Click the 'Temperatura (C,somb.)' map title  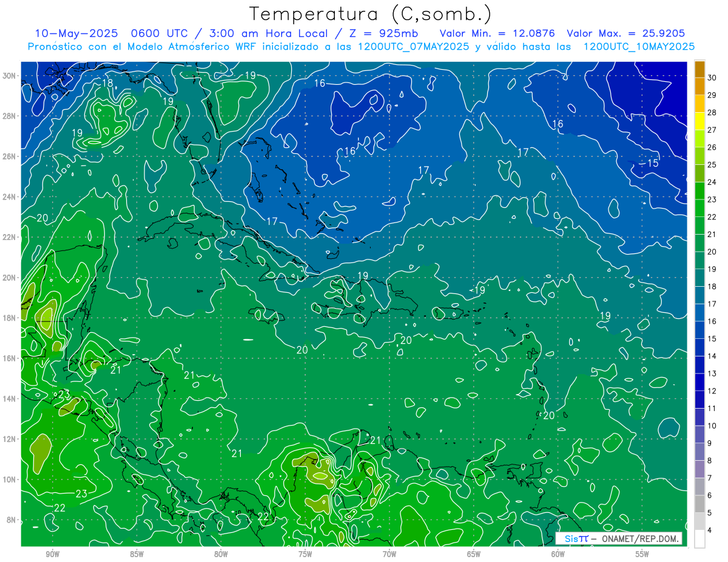click(370, 15)
